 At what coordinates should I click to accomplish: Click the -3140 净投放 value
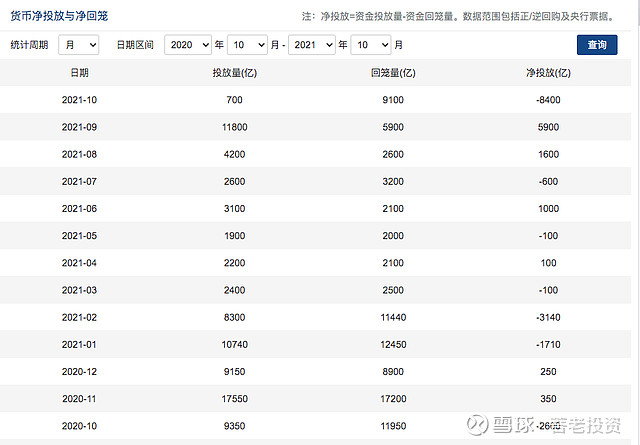tap(548, 317)
